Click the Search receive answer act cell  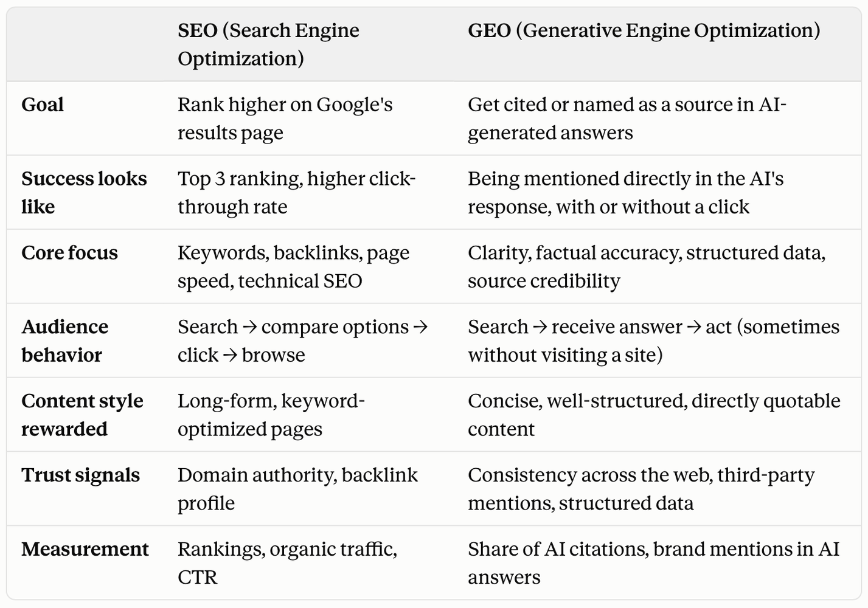[653, 341]
